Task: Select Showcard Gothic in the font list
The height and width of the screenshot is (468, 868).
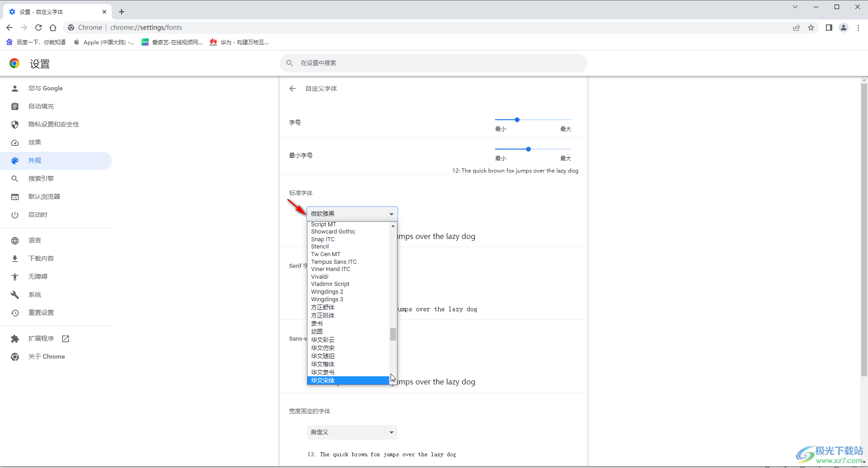Action: (333, 232)
